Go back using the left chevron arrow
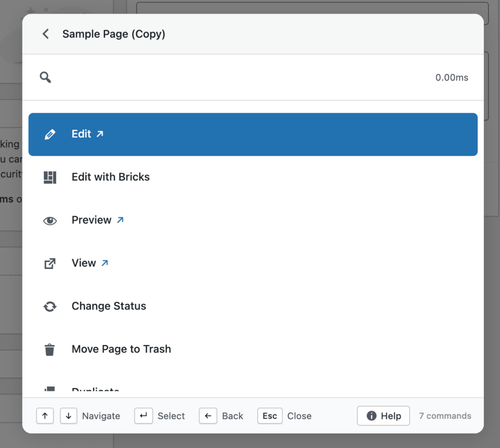The image size is (500, 448). click(44, 34)
